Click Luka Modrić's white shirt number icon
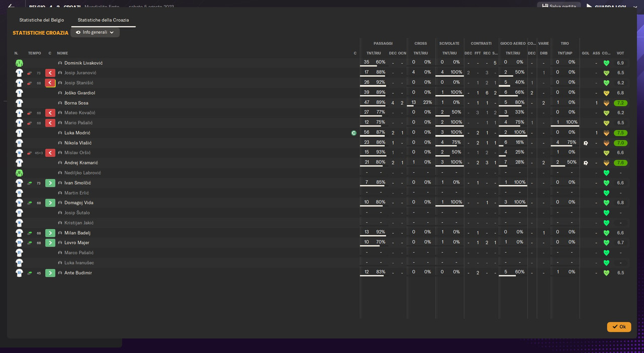 (x=19, y=133)
